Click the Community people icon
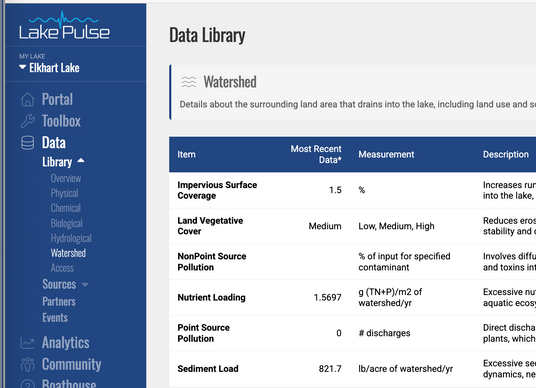Image resolution: width=536 pixels, height=388 pixels. (28, 364)
